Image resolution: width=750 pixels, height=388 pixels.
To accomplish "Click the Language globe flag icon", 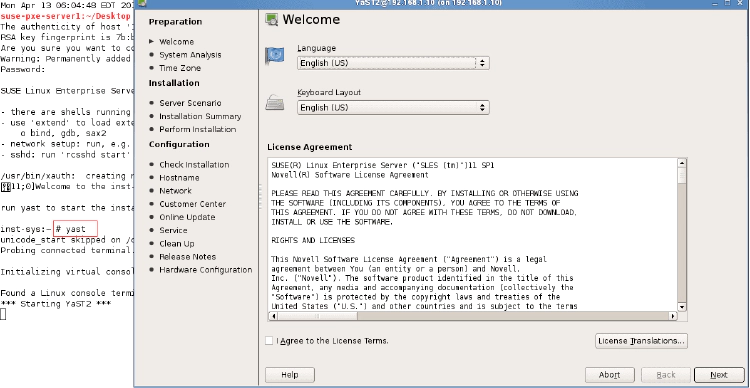I will point(275,56).
